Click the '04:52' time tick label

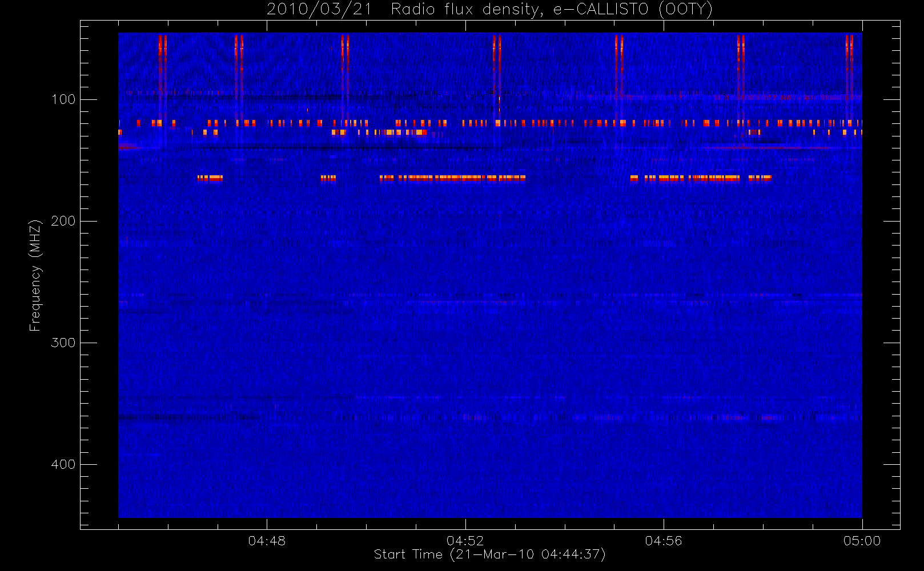coord(465,541)
